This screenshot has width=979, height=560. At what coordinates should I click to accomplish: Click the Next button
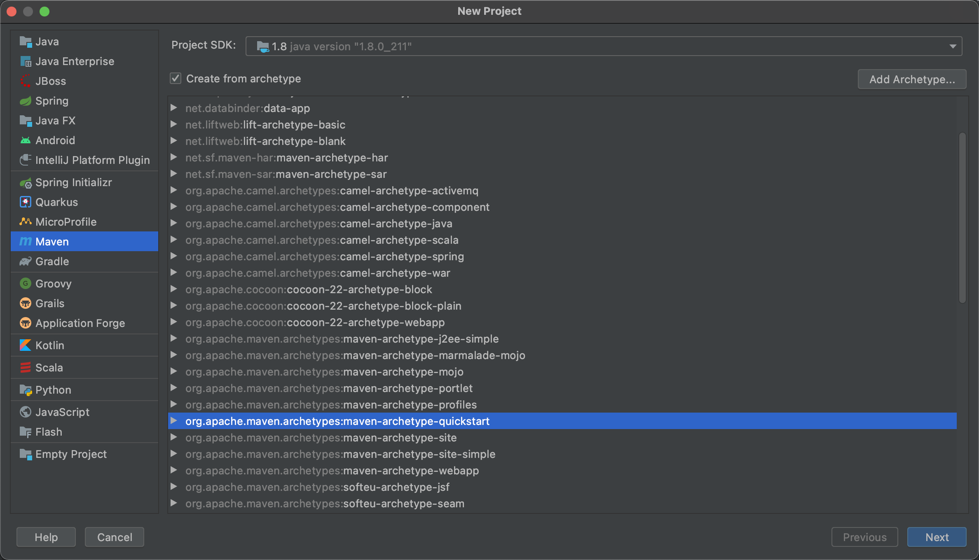[937, 537]
